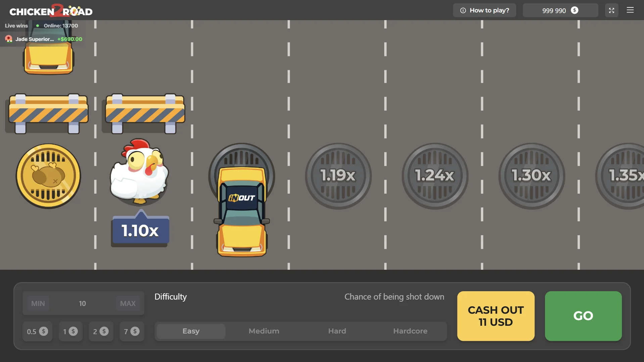
Task: Open the hamburger menu icon
Action: tap(630, 10)
